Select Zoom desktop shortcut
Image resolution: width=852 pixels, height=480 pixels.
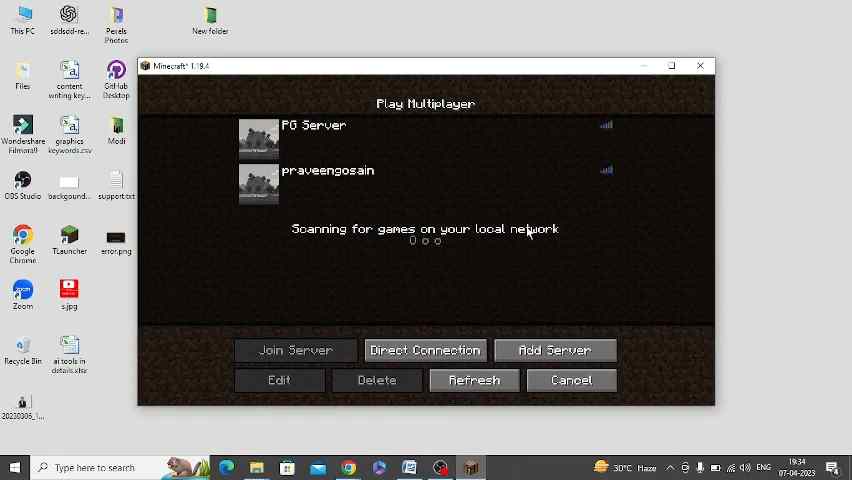coord(23,295)
